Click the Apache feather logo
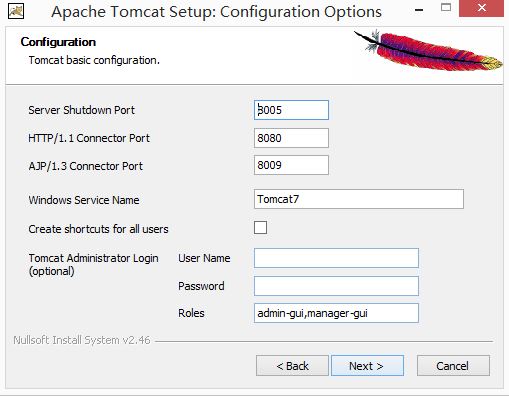 click(x=429, y=50)
